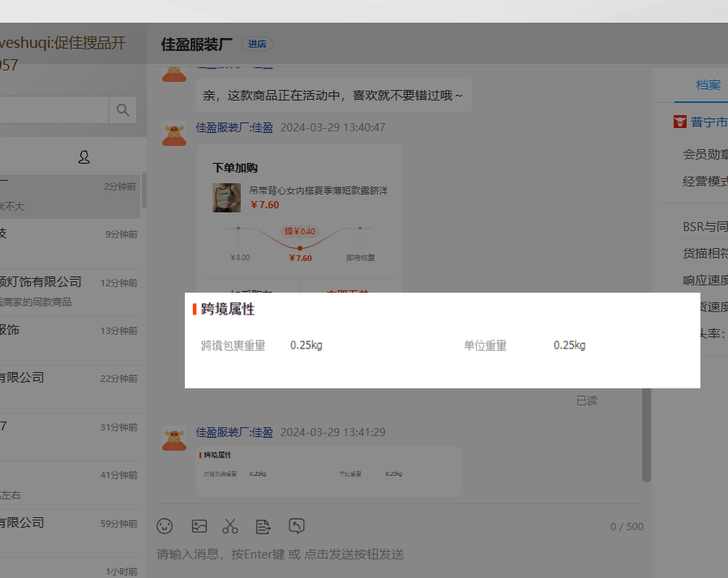This screenshot has width=728, height=578.
Task: Open the 吊带背心 product title link
Action: pos(318,191)
